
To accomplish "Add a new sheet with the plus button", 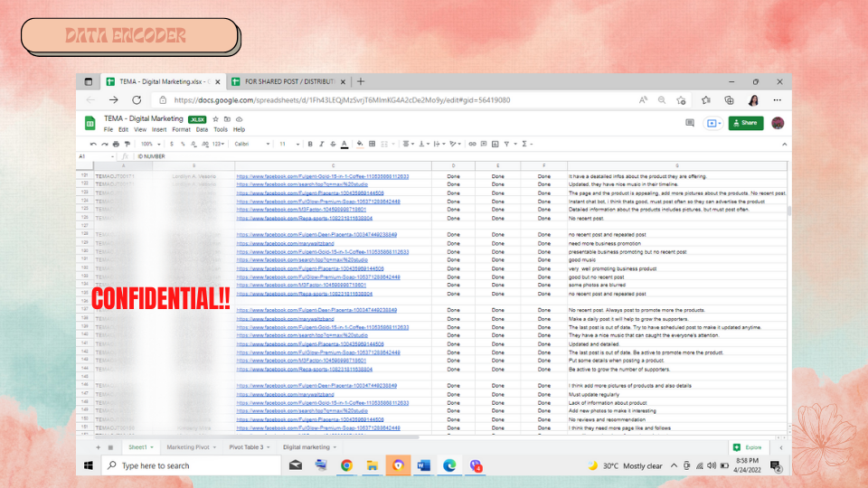I will [98, 447].
